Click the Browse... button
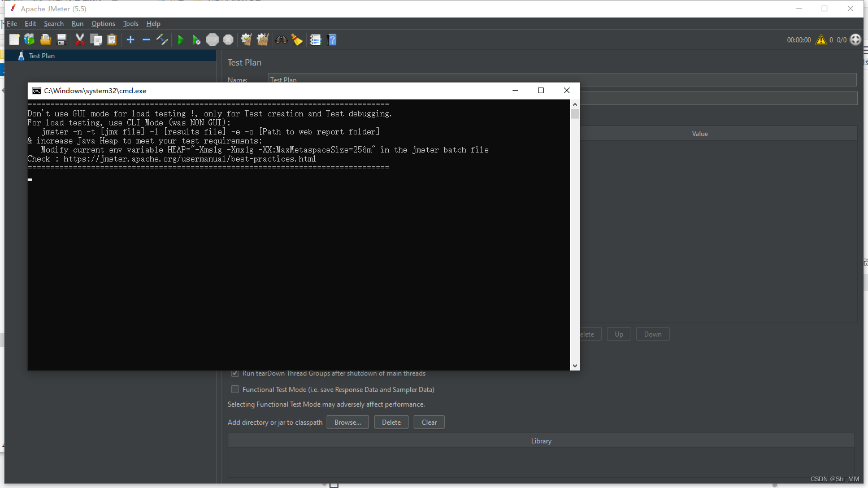The height and width of the screenshot is (488, 868). point(348,422)
